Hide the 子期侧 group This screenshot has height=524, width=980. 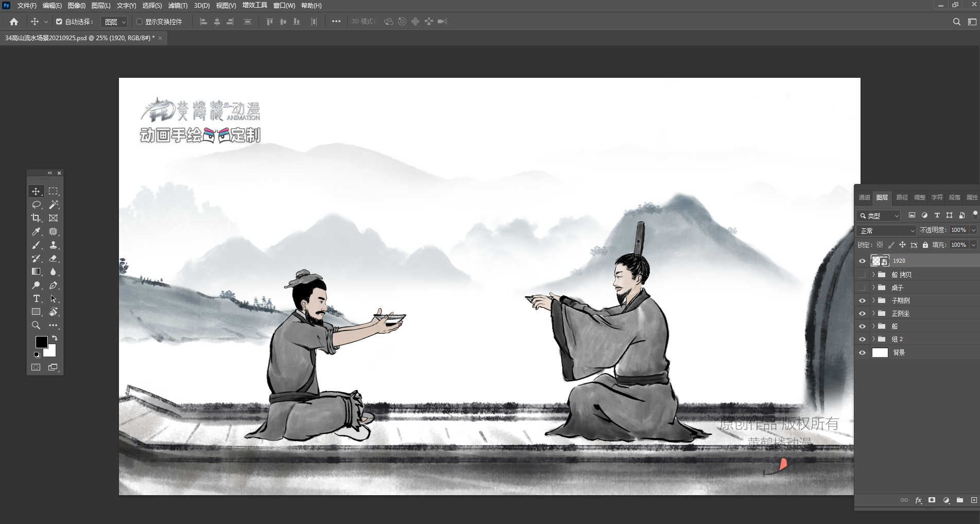(862, 300)
